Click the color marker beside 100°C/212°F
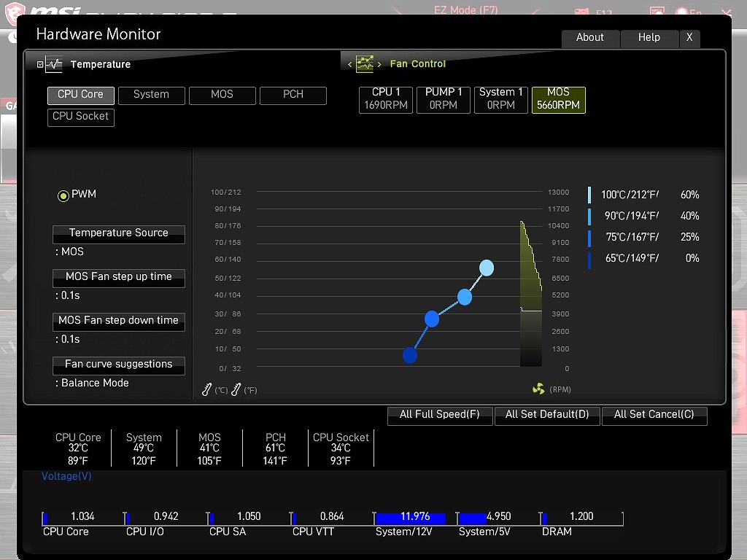 coord(589,195)
